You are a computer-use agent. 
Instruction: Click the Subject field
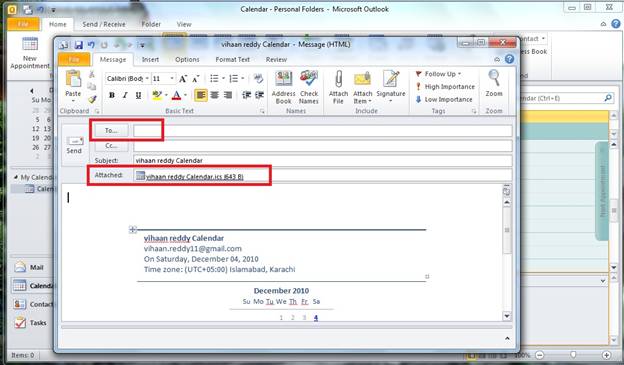323,160
